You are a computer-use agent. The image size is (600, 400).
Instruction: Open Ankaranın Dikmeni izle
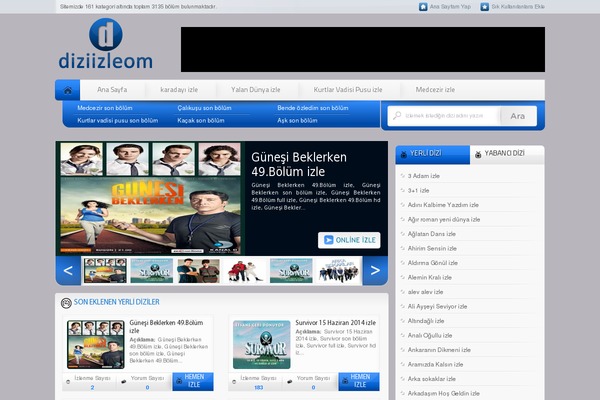(x=439, y=350)
